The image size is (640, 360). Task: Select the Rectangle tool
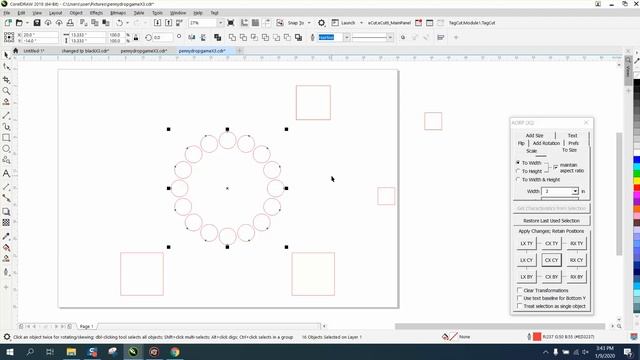click(6, 138)
